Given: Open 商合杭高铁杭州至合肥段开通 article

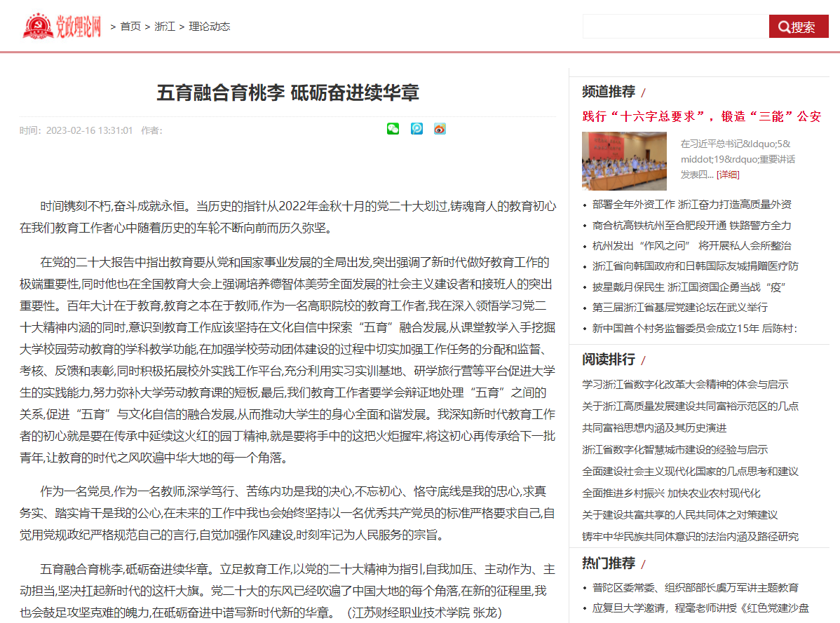Looking at the screenshot, I should [691, 226].
